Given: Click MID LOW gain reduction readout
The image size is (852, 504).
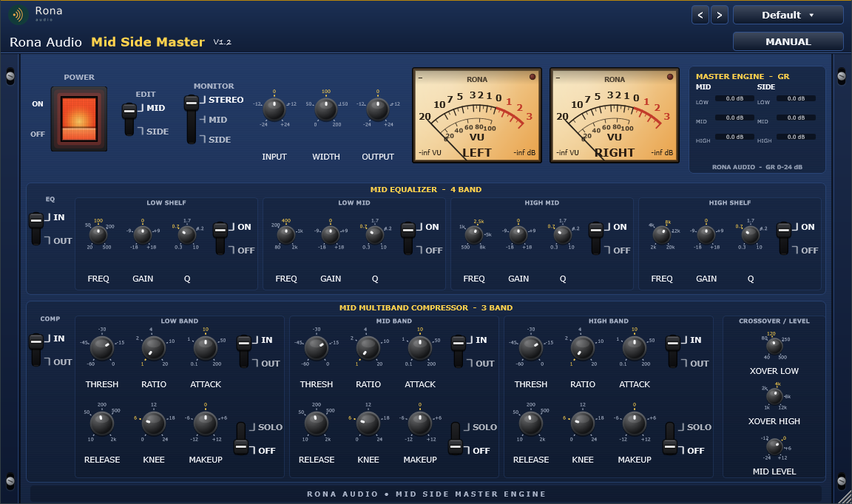Looking at the screenshot, I should tap(734, 99).
